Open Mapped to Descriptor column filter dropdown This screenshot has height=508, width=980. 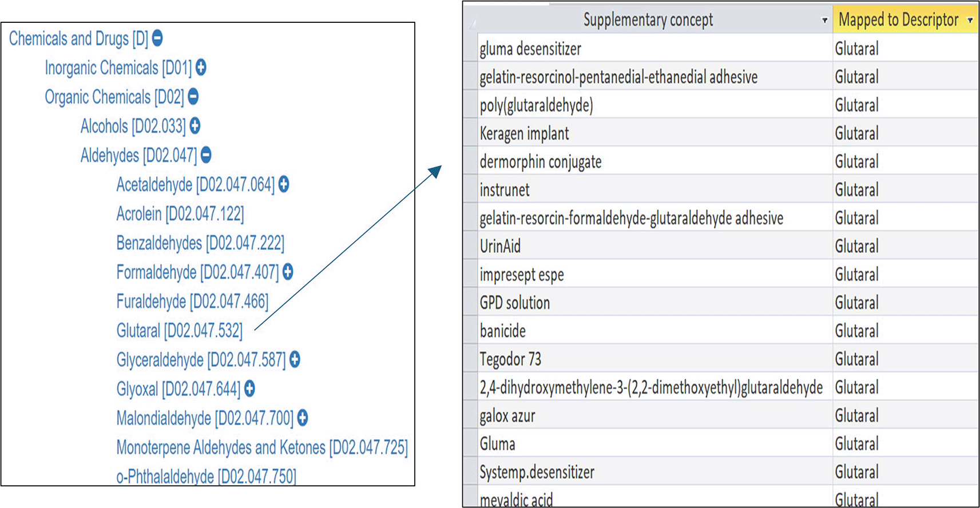point(970,21)
